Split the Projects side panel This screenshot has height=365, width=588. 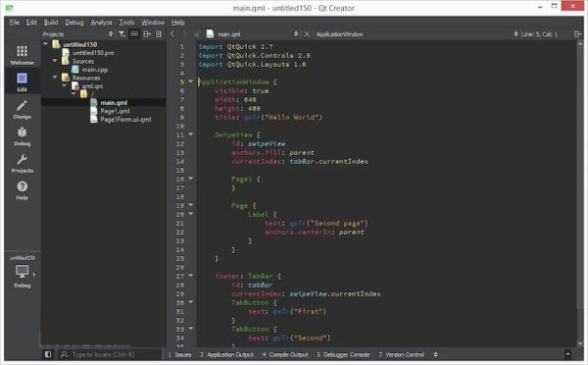click(147, 34)
